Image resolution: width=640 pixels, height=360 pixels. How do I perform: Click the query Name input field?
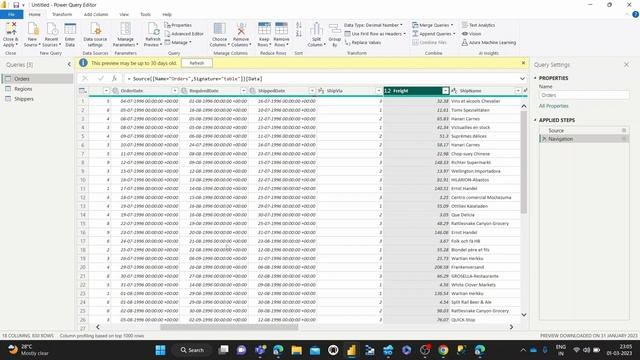[x=584, y=95]
